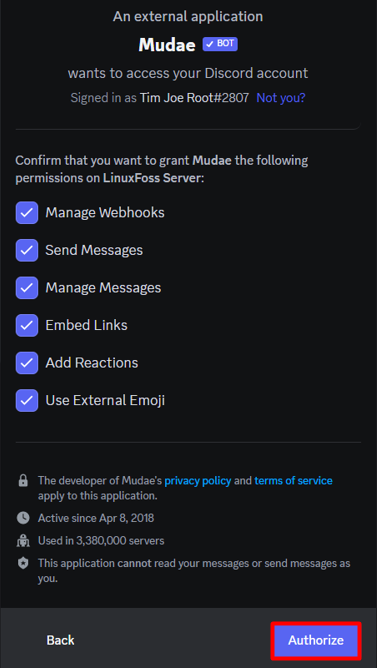378x670 pixels.
Task: Click the shield icon beside message privacy notice
Action: pyautogui.click(x=23, y=563)
